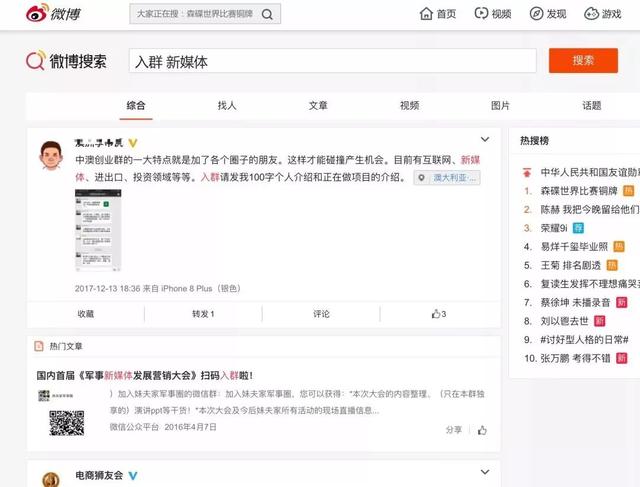Open hot topic 中华人民共和国友谊勋章
Screen dimensions: 640x487
click(590, 172)
